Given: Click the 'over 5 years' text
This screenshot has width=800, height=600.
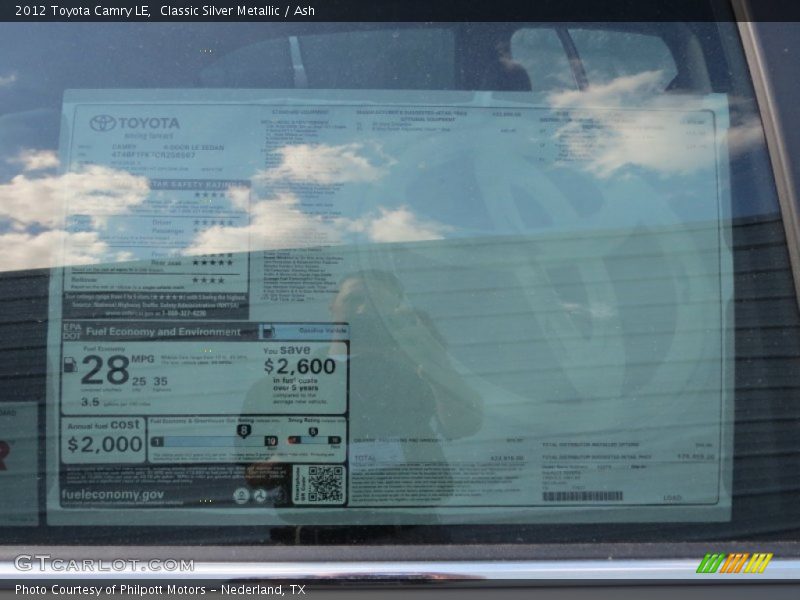Looking at the screenshot, I should [295, 388].
